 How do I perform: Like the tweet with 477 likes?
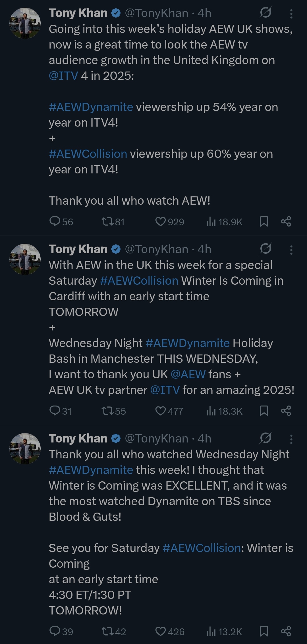click(x=169, y=411)
